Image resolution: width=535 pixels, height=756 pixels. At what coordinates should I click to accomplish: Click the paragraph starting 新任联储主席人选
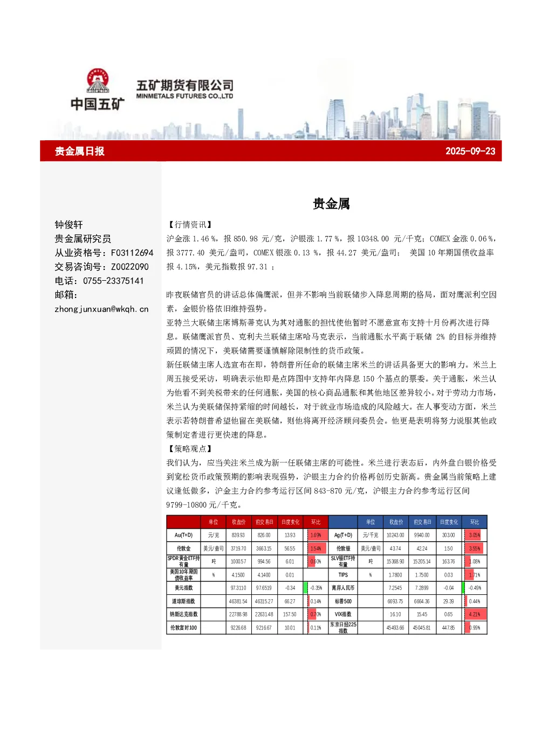pos(331,400)
